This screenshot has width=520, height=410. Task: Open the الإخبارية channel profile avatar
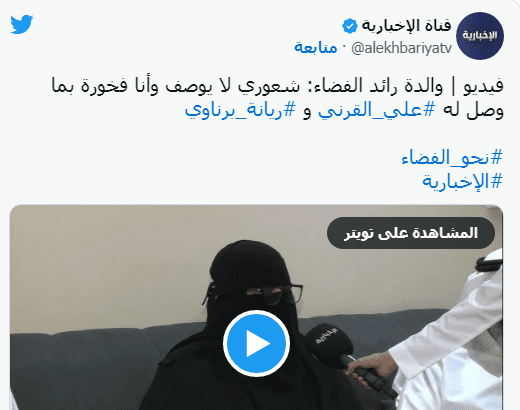[480, 36]
